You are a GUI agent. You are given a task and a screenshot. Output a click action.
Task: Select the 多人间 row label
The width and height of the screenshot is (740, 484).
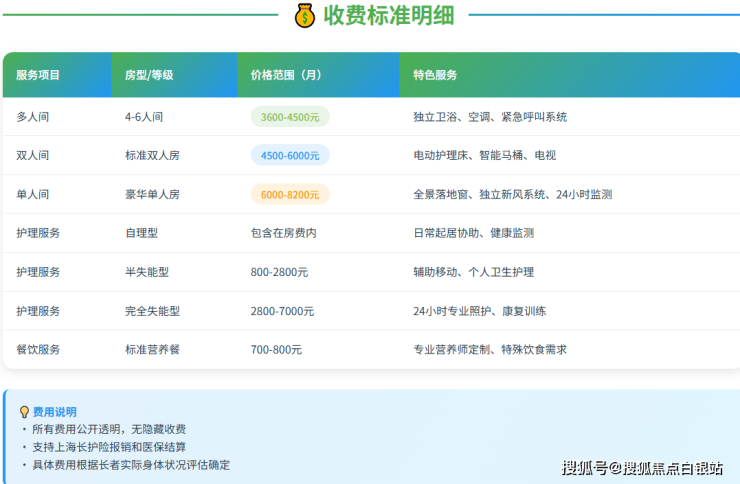pyautogui.click(x=33, y=117)
